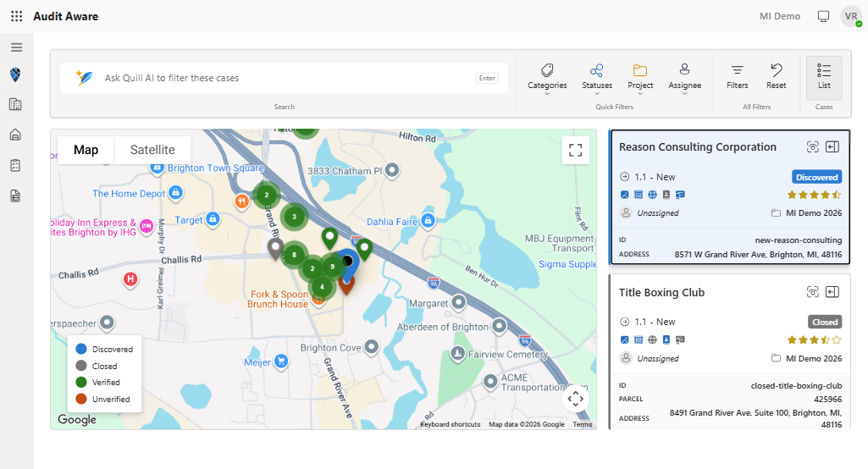Screen dimensions: 868x469
Task: Open the checklist sidebar page
Action: pos(15,165)
